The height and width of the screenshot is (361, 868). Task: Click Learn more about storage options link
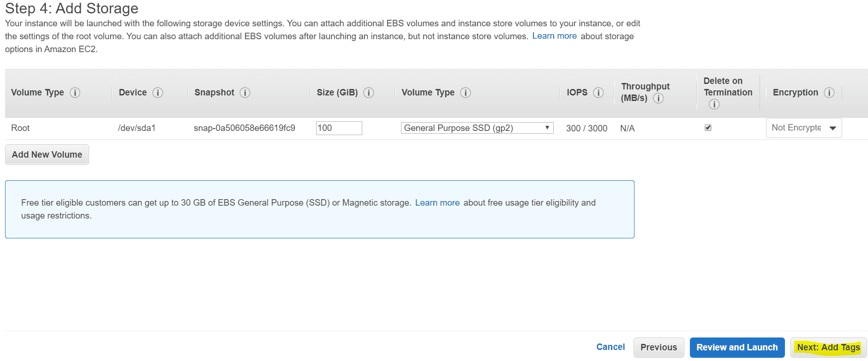tap(554, 36)
